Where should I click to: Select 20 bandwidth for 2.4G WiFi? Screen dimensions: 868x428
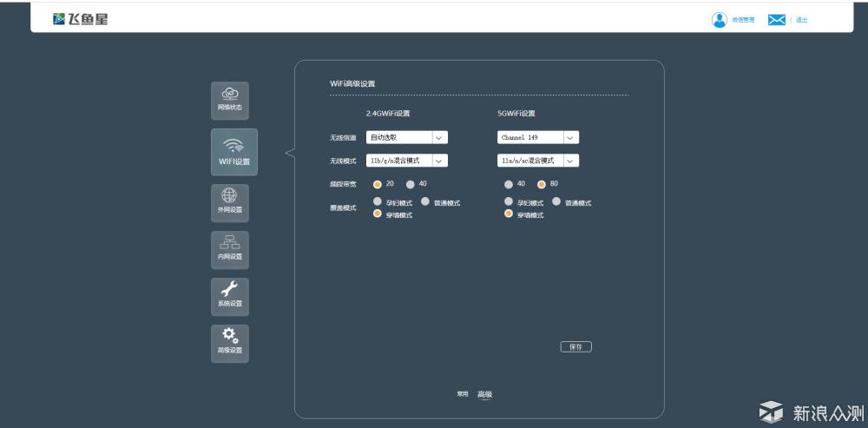pos(378,184)
